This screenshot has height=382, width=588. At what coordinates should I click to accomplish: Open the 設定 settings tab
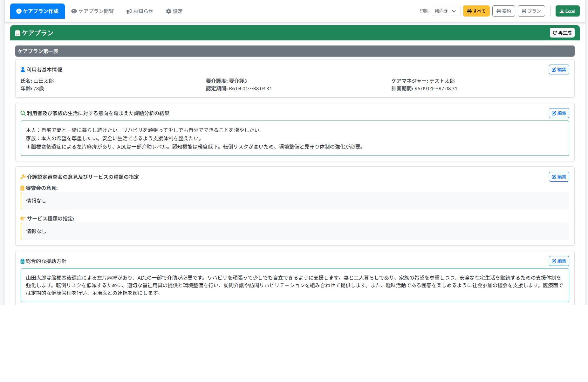pos(174,11)
